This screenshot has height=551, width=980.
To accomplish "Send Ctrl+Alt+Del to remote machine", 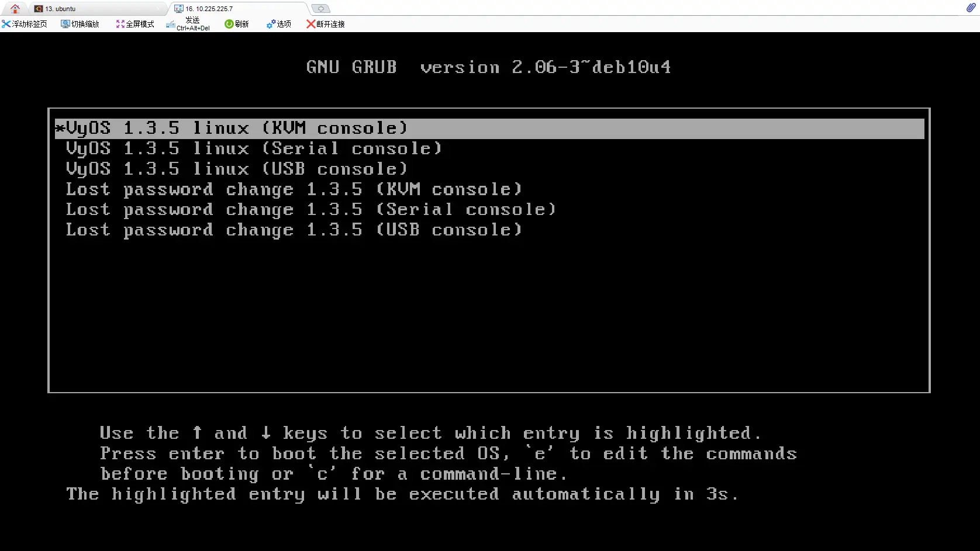I will 188,24.
